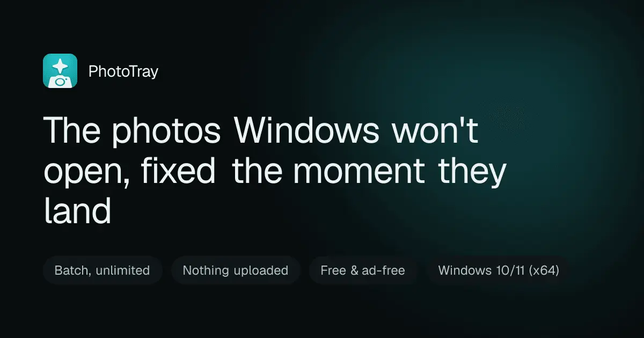This screenshot has width=644, height=338.
Task: Click the word "open," in the headline
Action: coord(87,175)
